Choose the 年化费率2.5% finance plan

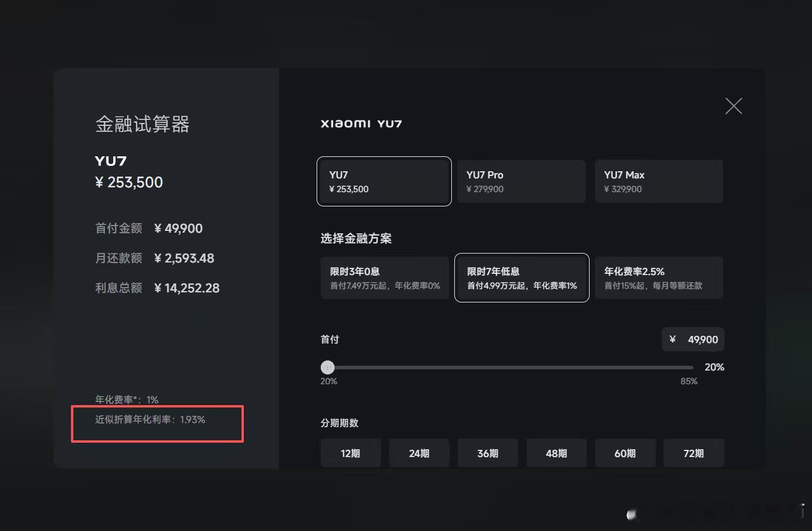click(x=659, y=278)
